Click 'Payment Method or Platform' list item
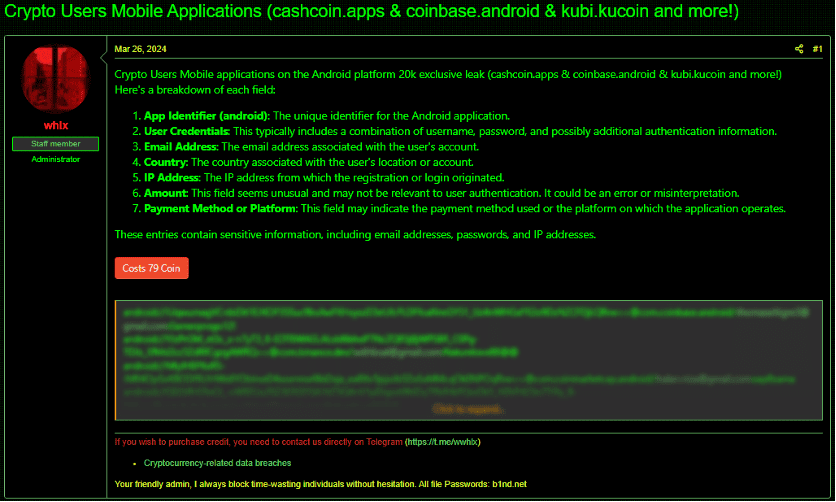This screenshot has height=502, width=836. [x=465, y=208]
